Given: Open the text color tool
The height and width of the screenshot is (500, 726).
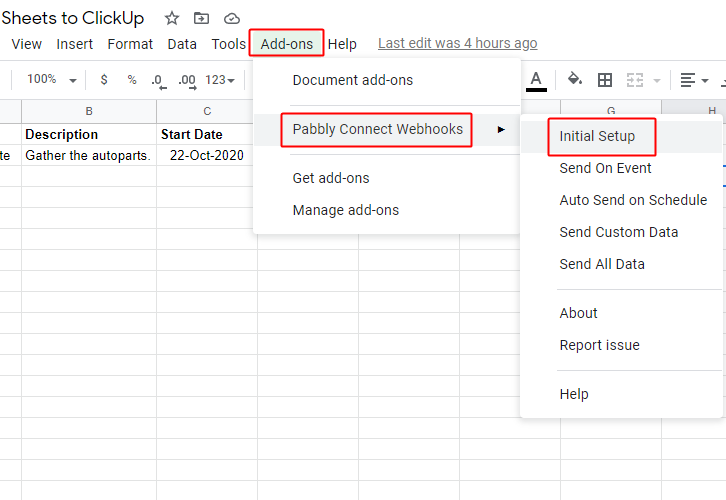Looking at the screenshot, I should (x=536, y=81).
